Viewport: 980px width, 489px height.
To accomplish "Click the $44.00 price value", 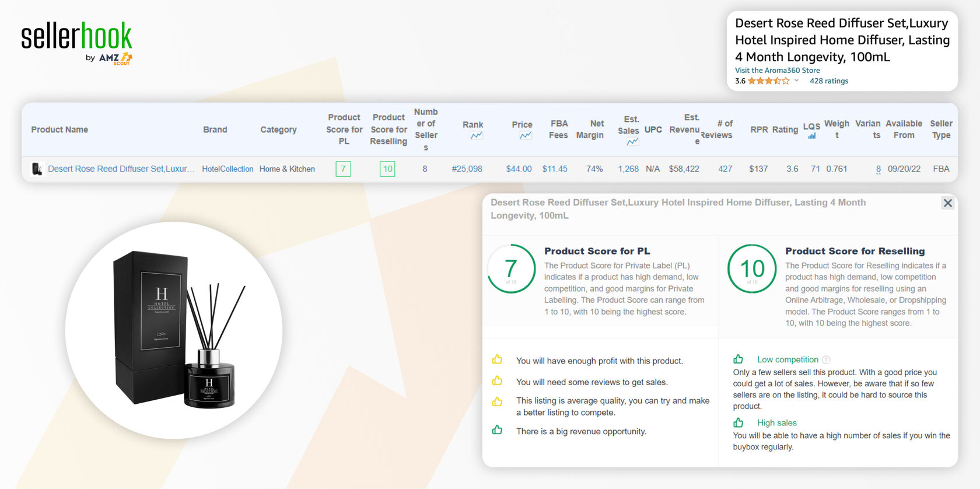I will click(x=519, y=169).
